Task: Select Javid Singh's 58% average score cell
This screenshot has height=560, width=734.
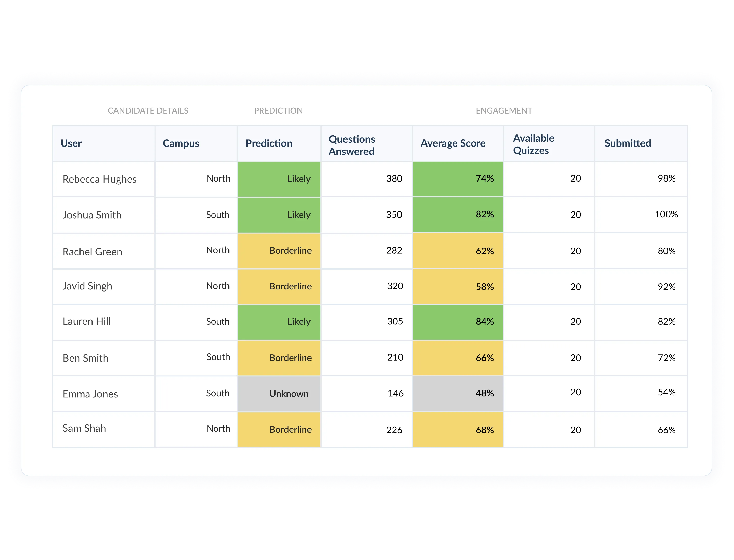Action: click(x=458, y=286)
